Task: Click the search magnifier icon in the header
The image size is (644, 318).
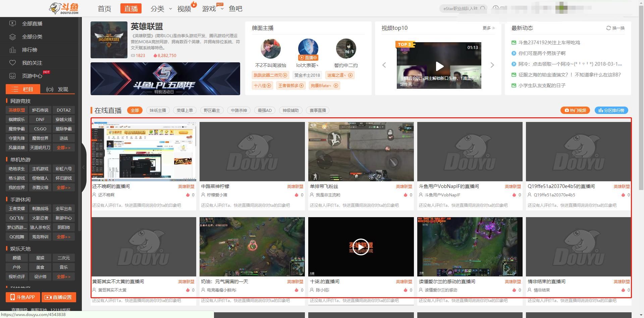Action: point(483,8)
